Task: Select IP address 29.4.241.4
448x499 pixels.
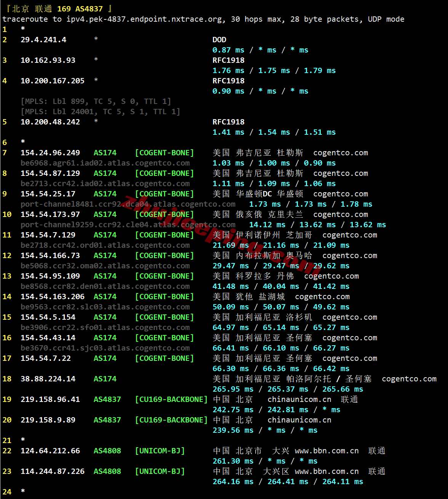Action: click(43, 40)
